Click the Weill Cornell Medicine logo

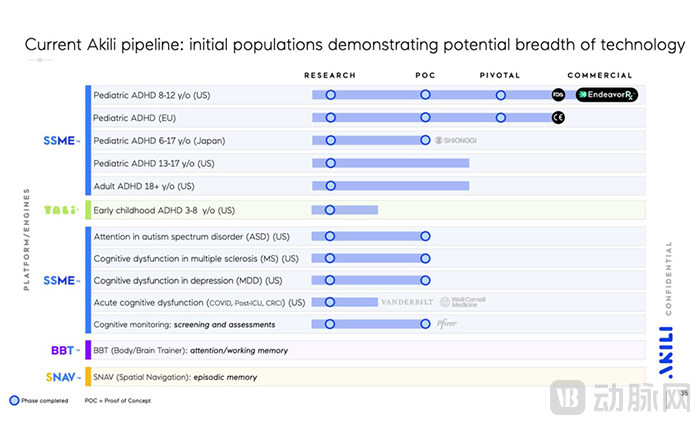coord(461,301)
